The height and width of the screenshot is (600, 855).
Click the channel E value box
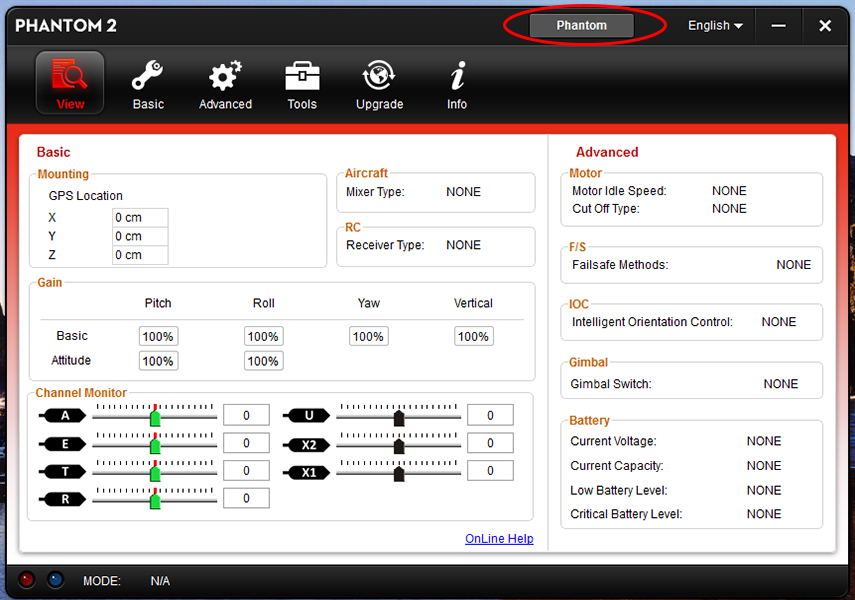(246, 443)
